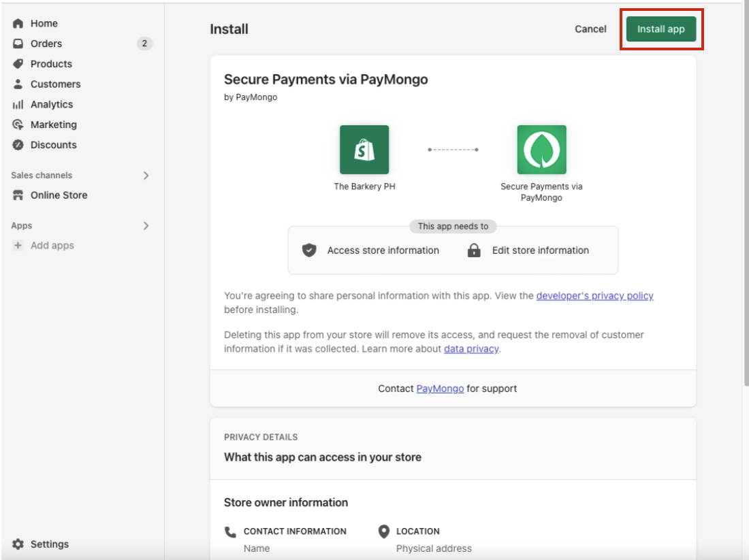This screenshot has height=560, width=749.
Task: Click the Settings gear icon
Action: tap(18, 544)
